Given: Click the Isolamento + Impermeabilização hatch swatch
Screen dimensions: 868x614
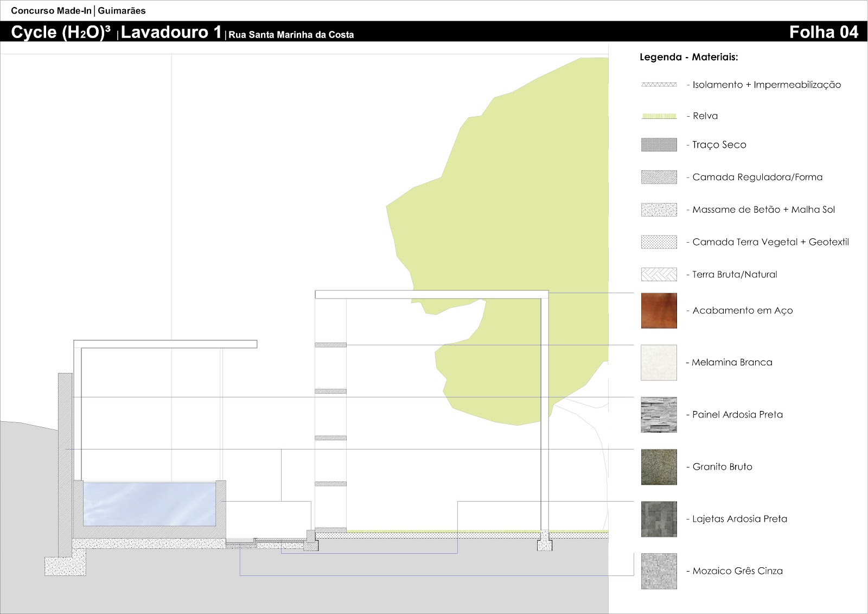Looking at the screenshot, I should click(x=659, y=85).
